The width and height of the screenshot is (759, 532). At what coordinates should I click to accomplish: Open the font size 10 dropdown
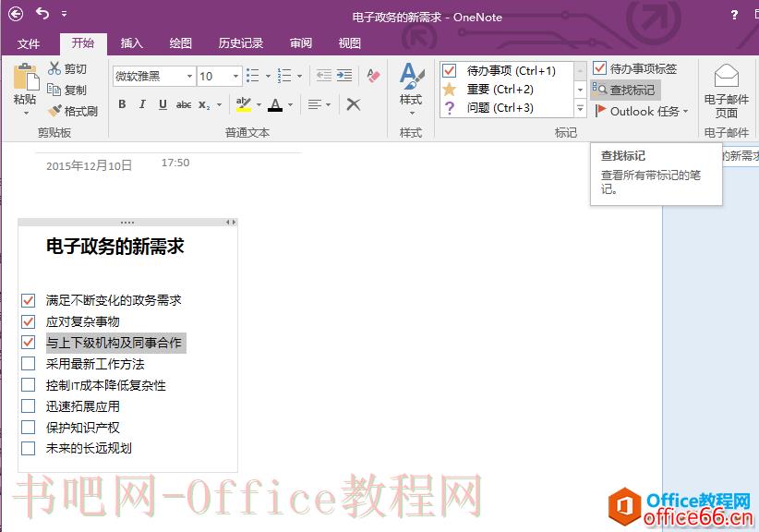(235, 77)
